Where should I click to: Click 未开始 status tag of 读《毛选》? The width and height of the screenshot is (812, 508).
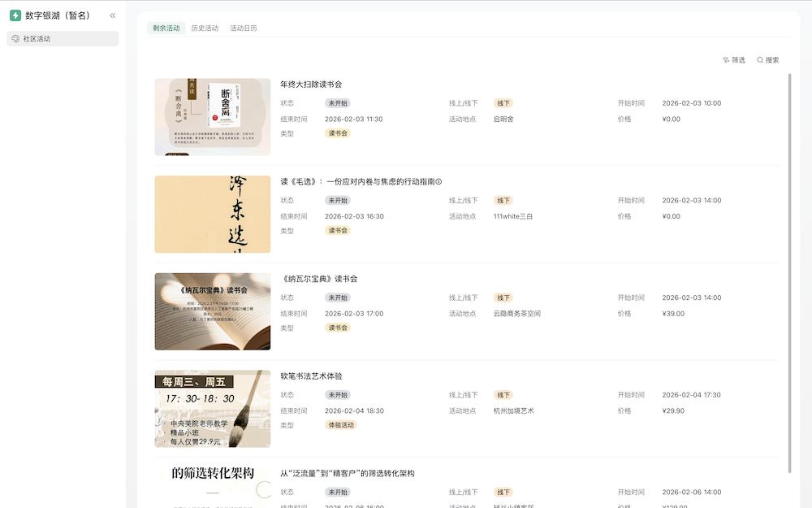338,200
